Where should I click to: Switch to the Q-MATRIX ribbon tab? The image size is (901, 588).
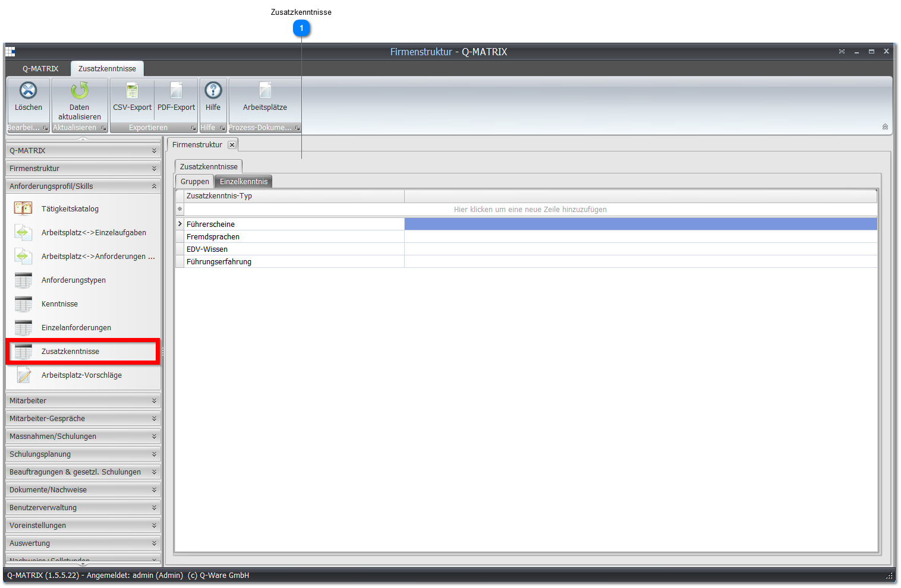coord(40,69)
